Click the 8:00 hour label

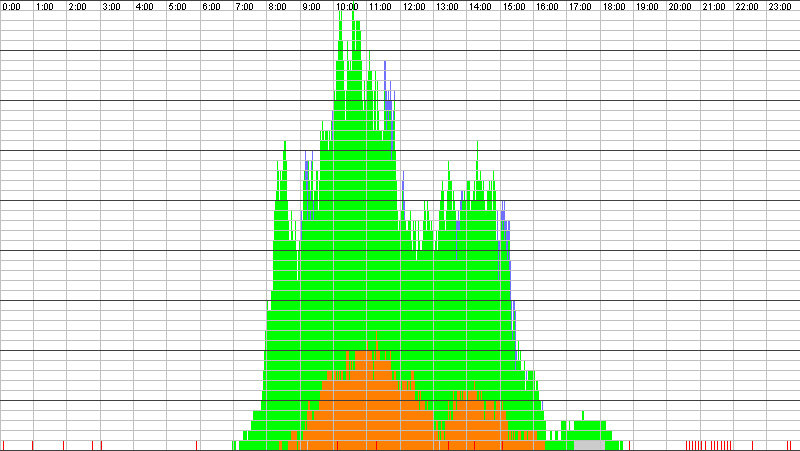(x=278, y=7)
